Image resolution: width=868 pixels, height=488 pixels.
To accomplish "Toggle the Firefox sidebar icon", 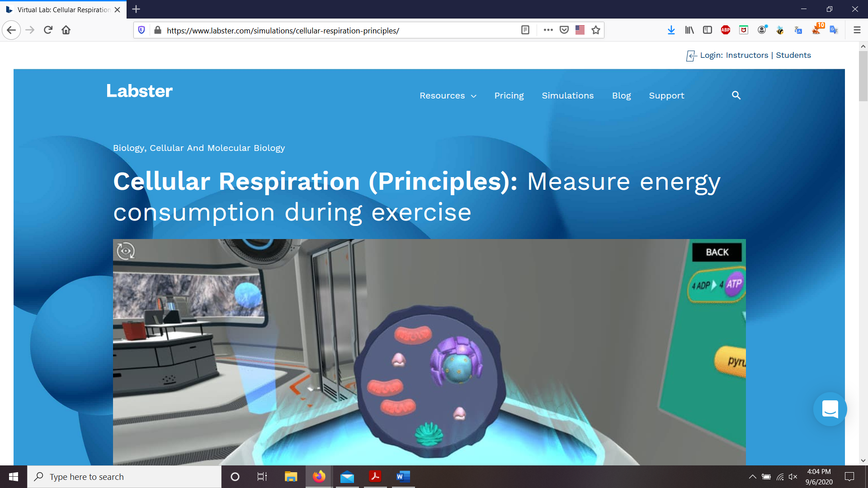I will coord(708,30).
